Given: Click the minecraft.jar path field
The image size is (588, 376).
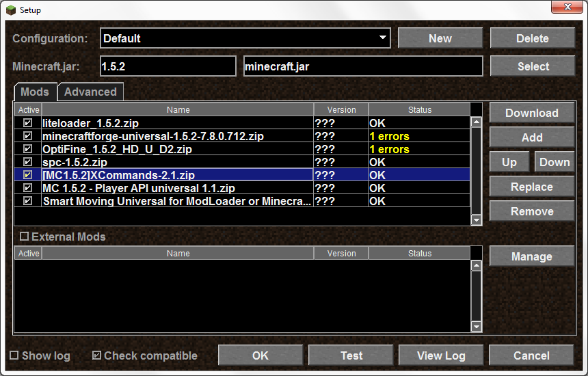Looking at the screenshot, I should tap(363, 66).
